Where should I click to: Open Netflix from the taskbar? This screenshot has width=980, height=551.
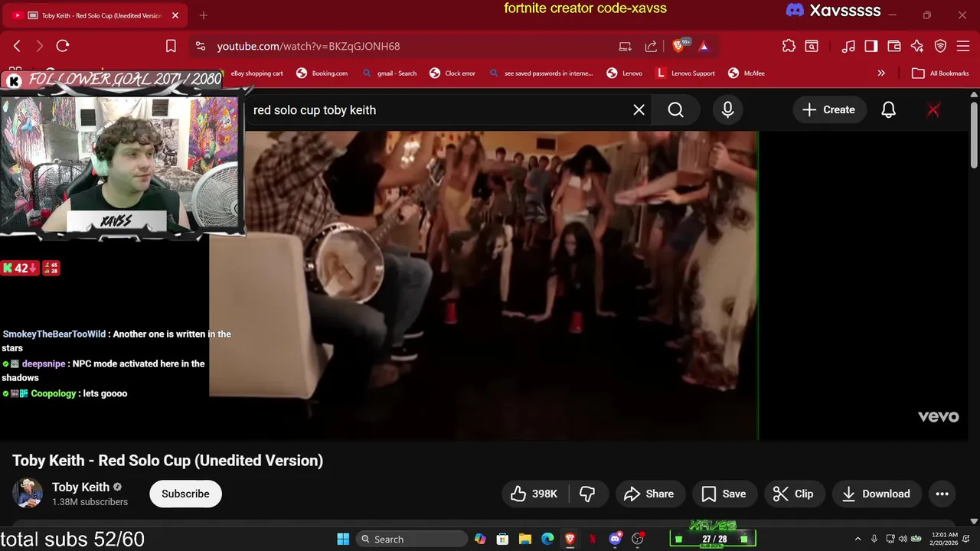[x=593, y=540]
